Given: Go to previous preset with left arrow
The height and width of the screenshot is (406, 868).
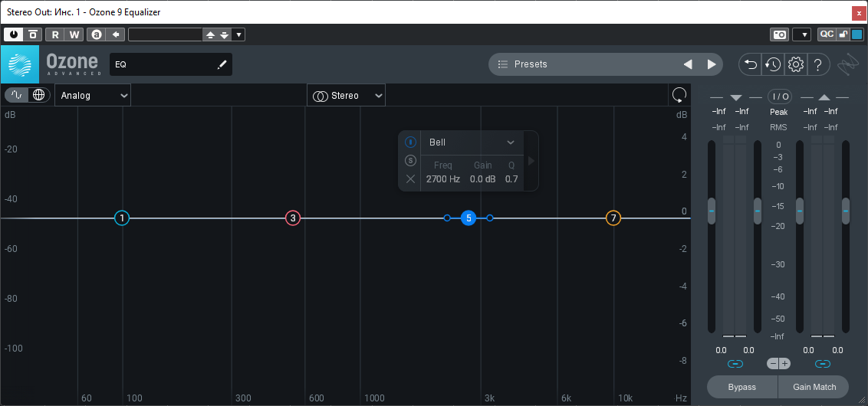Looking at the screenshot, I should (688, 64).
